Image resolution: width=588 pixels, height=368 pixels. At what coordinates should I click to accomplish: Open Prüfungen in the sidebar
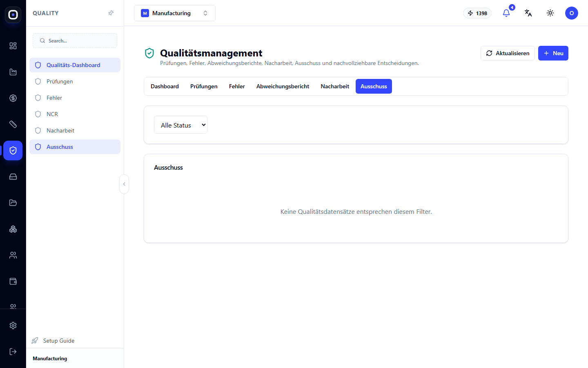click(75, 81)
